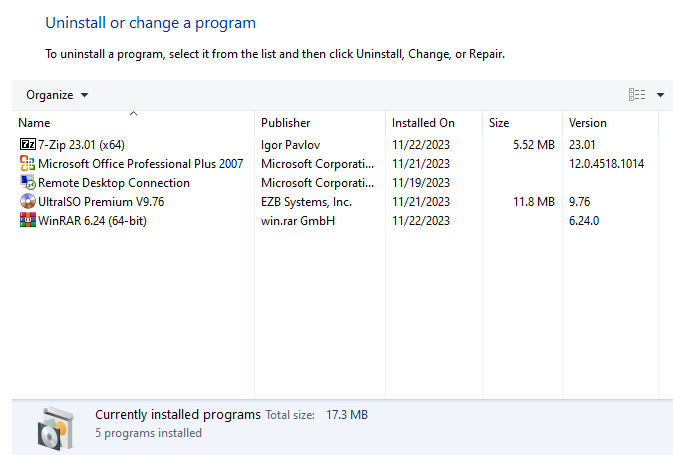Click Currently installed programs label
Screen dimensions: 673x455
point(178,415)
